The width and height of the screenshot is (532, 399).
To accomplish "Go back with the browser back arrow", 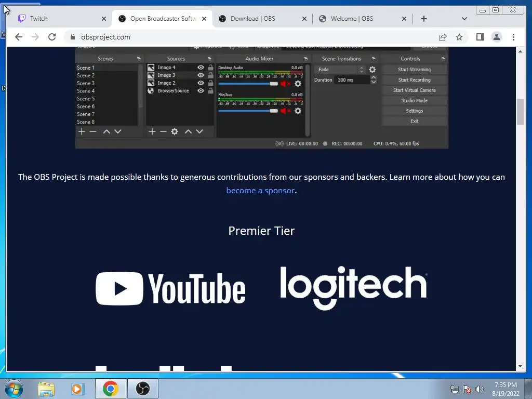I will pyautogui.click(x=19, y=37).
